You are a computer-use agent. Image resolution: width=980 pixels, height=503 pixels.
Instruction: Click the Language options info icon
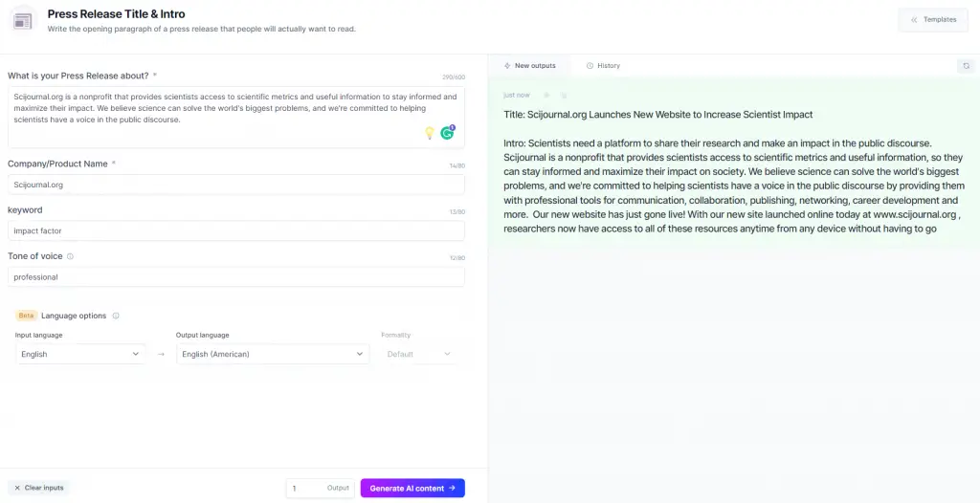tap(116, 316)
